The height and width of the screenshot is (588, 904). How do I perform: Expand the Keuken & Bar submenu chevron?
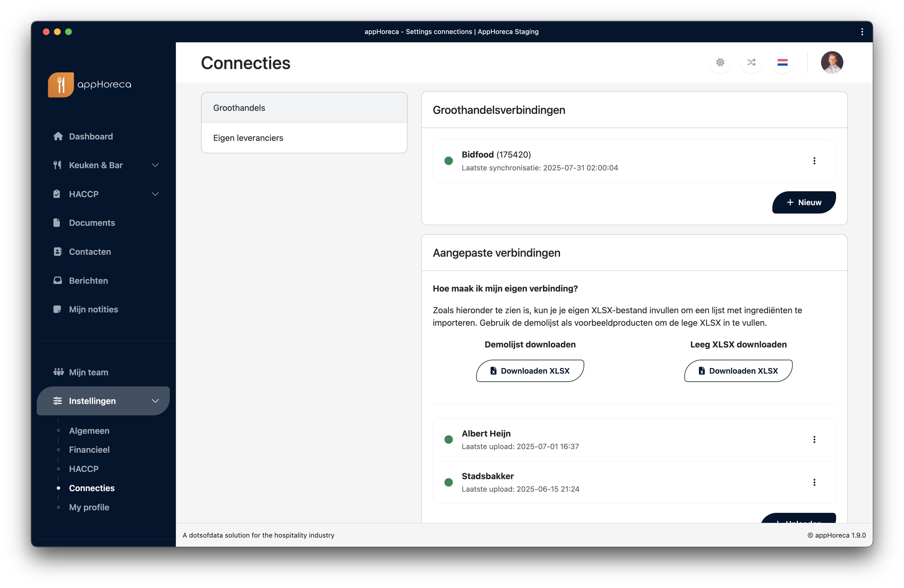[155, 165]
